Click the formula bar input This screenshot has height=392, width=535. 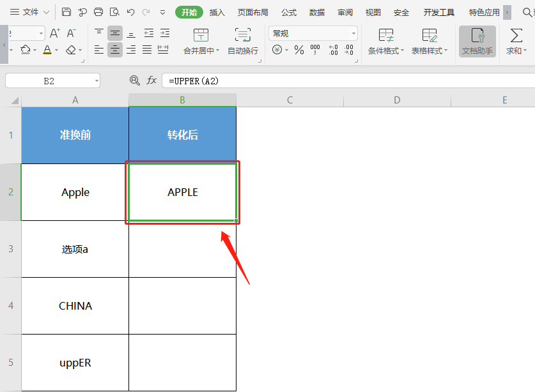tap(349, 81)
